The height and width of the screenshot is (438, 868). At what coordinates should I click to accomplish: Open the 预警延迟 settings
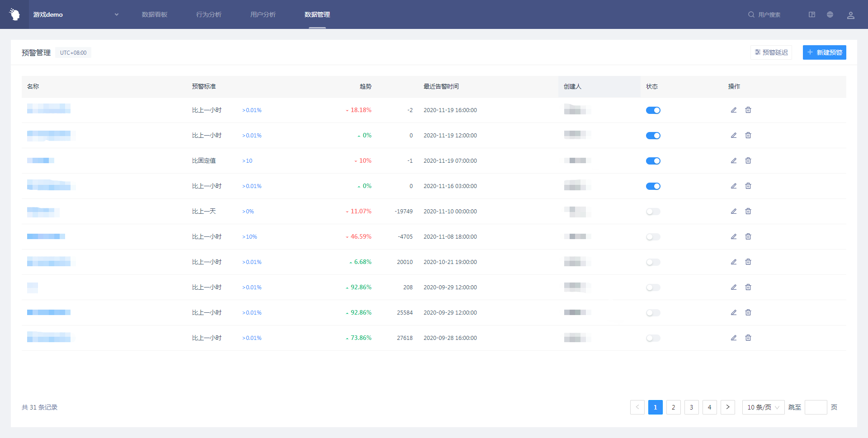click(x=771, y=52)
